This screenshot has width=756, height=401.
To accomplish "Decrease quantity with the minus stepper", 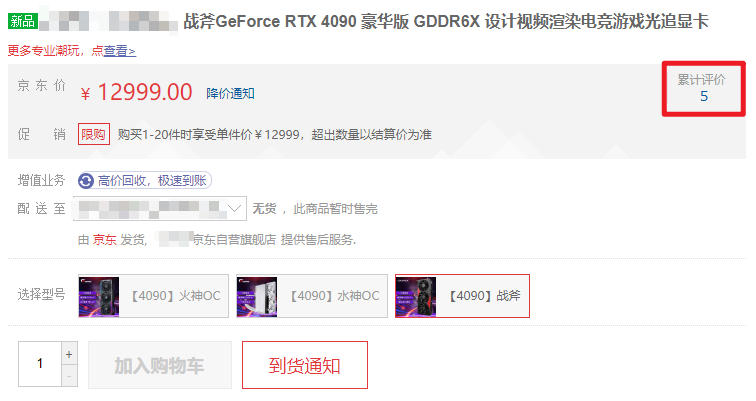I will pyautogui.click(x=69, y=376).
